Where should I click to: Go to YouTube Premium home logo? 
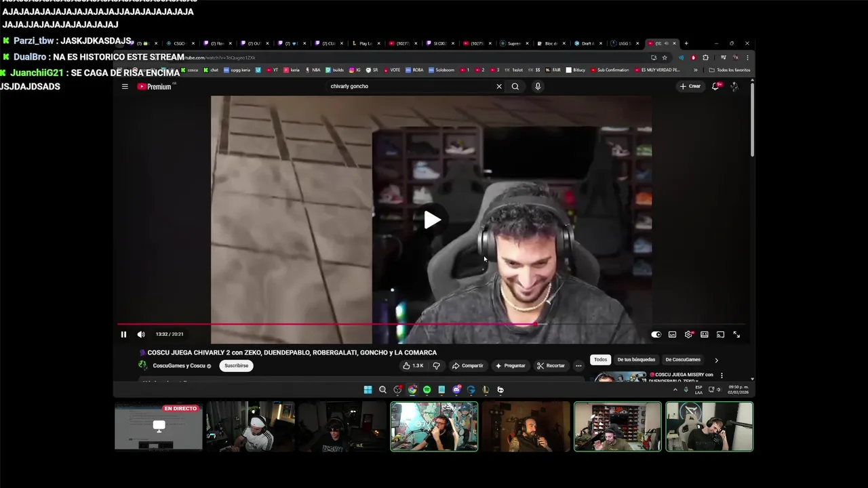pyautogui.click(x=155, y=86)
